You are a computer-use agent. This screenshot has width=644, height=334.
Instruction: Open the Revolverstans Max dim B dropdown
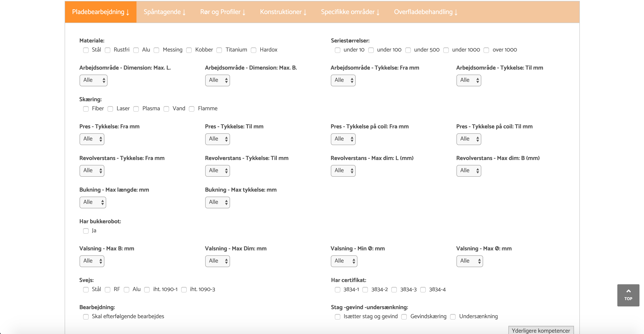pyautogui.click(x=468, y=171)
